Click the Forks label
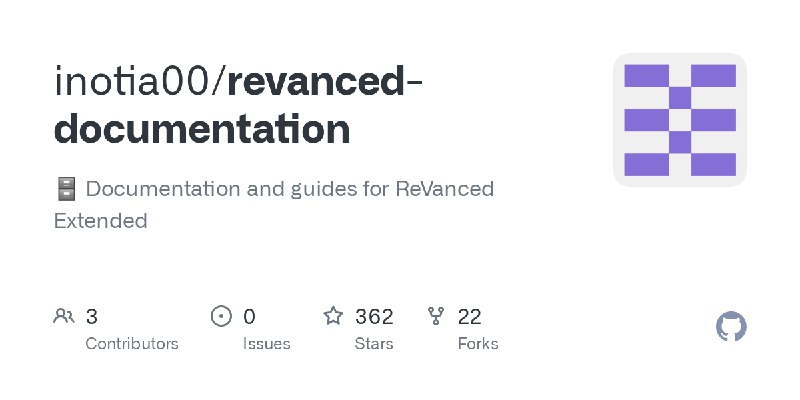Image resolution: width=800 pixels, height=400 pixels. point(478,344)
